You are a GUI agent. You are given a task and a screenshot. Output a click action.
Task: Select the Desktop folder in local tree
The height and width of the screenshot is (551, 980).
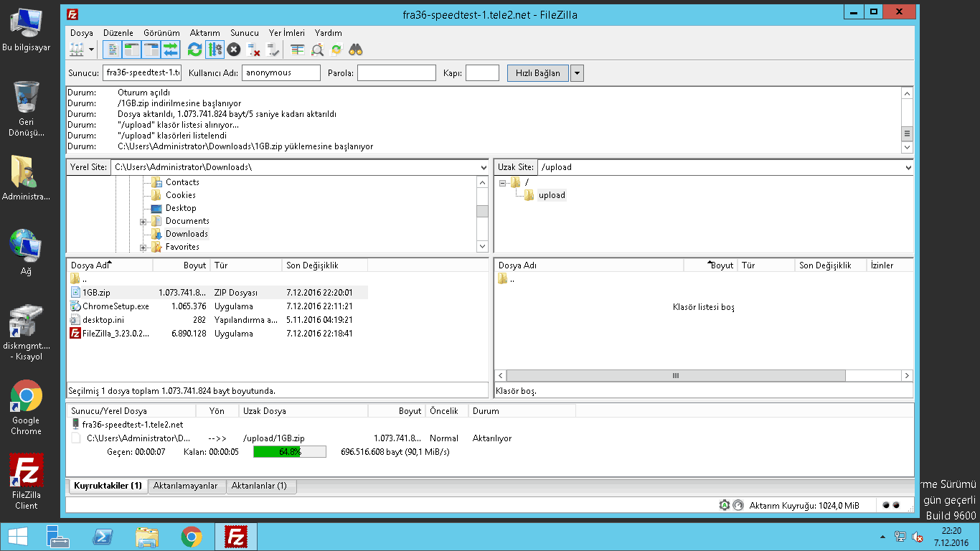point(181,208)
